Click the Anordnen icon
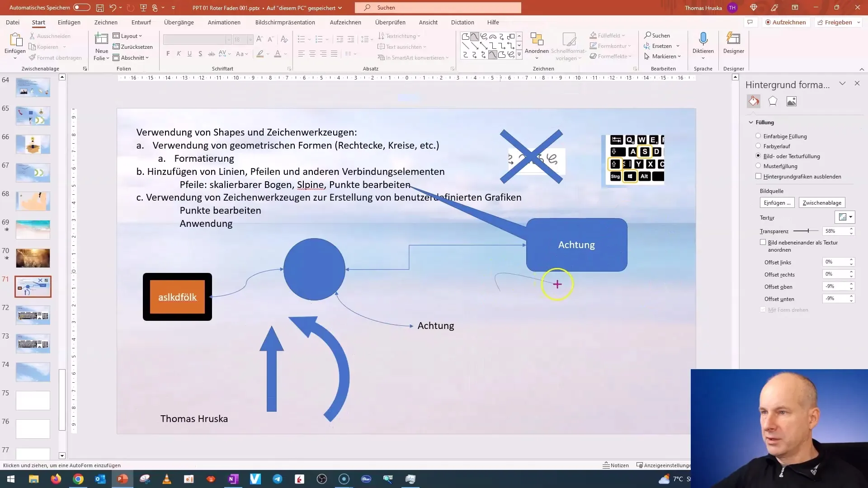The width and height of the screenshot is (868, 488). [x=537, y=39]
